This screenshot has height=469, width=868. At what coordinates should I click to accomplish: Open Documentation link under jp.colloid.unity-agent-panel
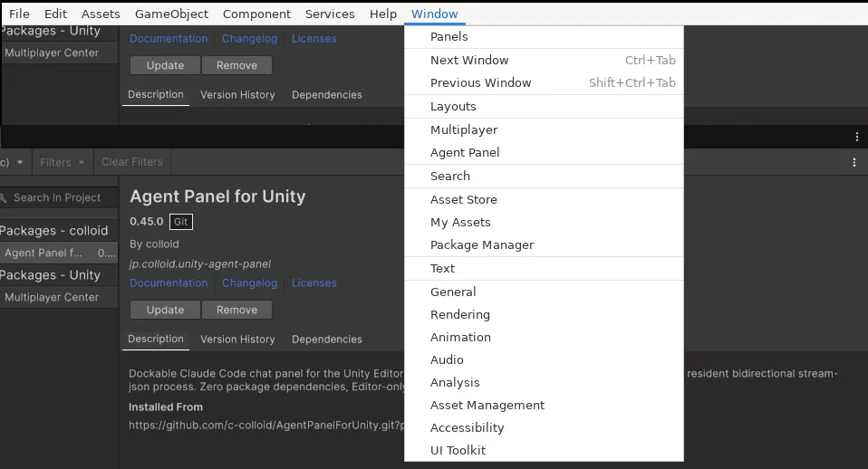click(x=169, y=283)
